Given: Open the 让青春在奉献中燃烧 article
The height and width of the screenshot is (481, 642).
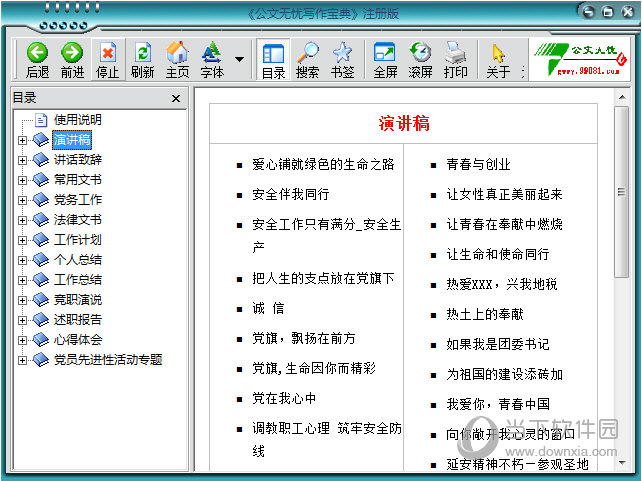Looking at the screenshot, I should click(504, 224).
